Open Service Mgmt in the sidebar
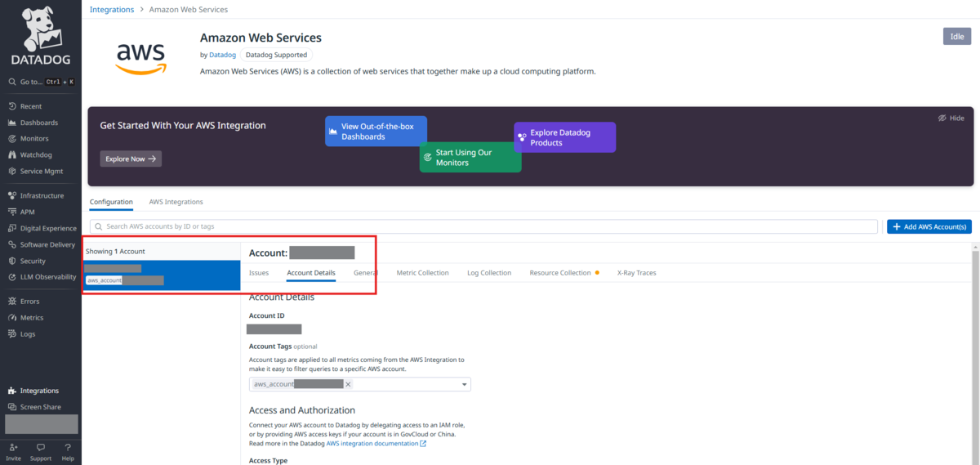This screenshot has width=980, height=465. [x=35, y=171]
